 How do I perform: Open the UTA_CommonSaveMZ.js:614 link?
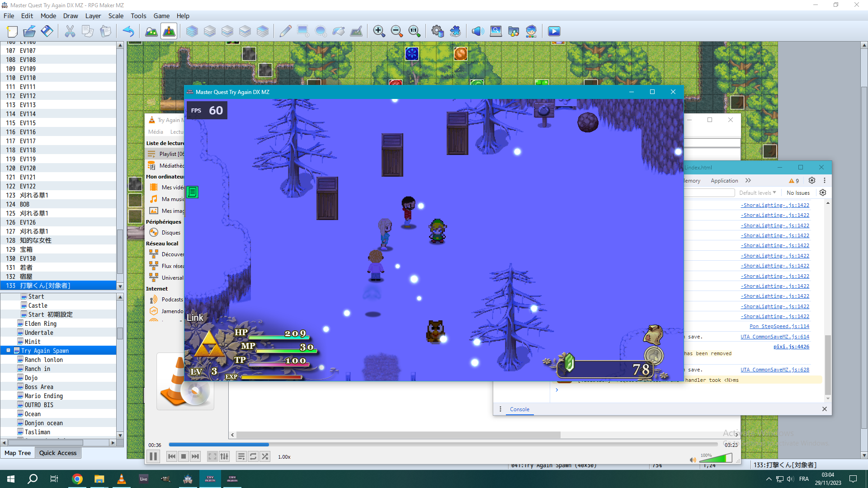click(x=775, y=337)
